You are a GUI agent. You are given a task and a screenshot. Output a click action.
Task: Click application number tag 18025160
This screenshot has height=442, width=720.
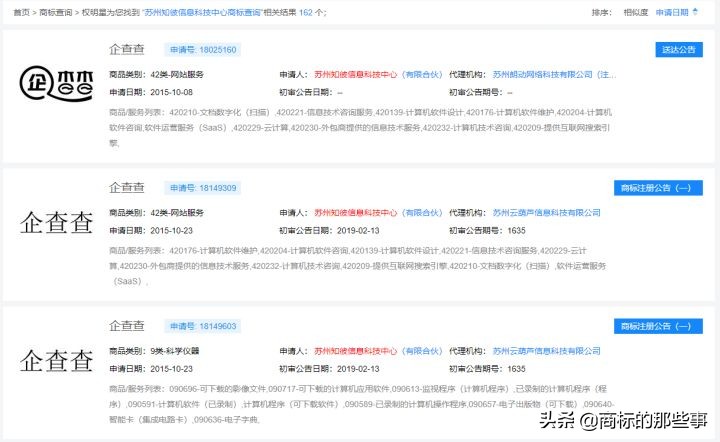tap(203, 50)
